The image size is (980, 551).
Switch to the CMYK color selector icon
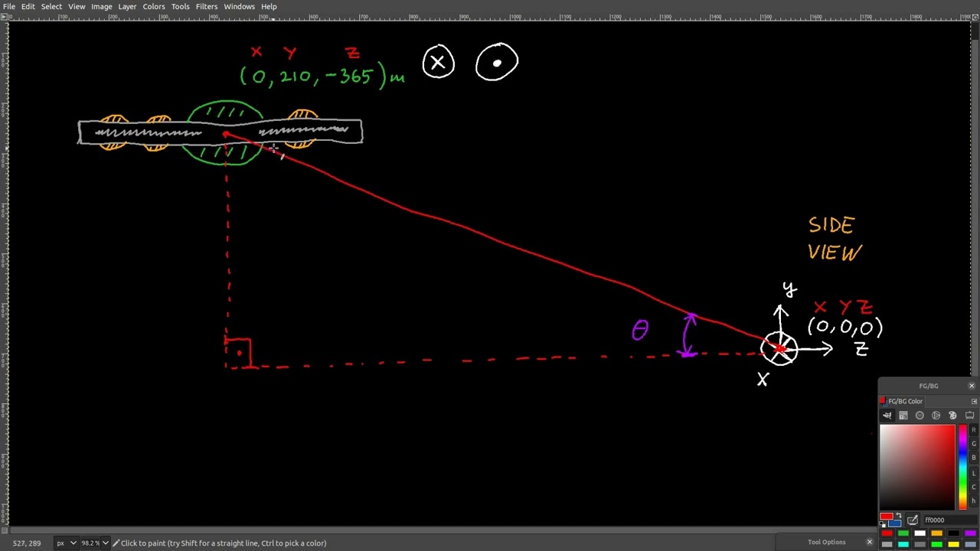[903, 416]
